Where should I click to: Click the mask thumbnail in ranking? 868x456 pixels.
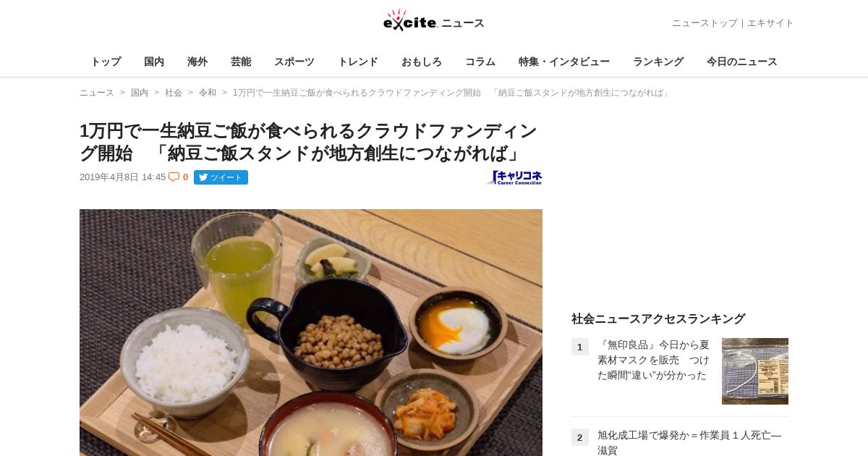click(755, 371)
